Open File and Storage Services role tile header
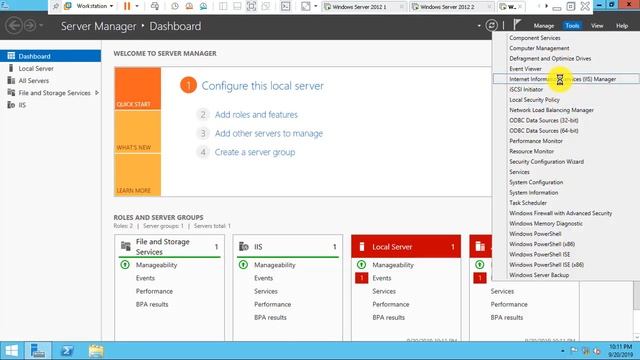The image size is (640, 360). (169, 247)
